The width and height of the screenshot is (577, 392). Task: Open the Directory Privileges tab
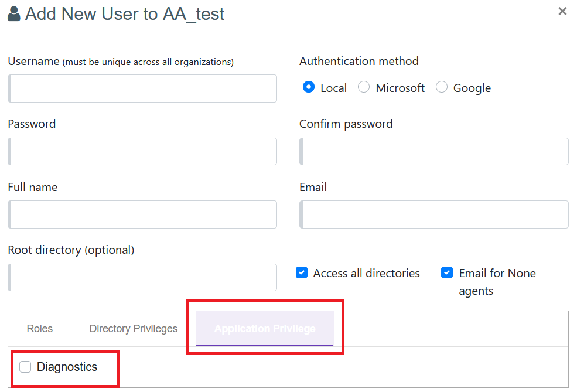click(134, 329)
